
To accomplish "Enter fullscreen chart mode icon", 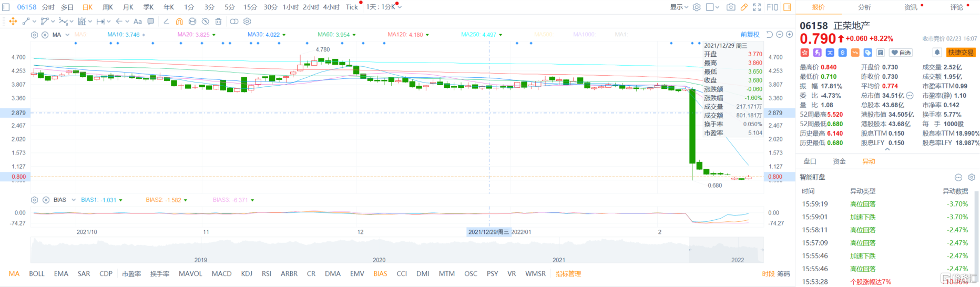I will tap(757, 7).
